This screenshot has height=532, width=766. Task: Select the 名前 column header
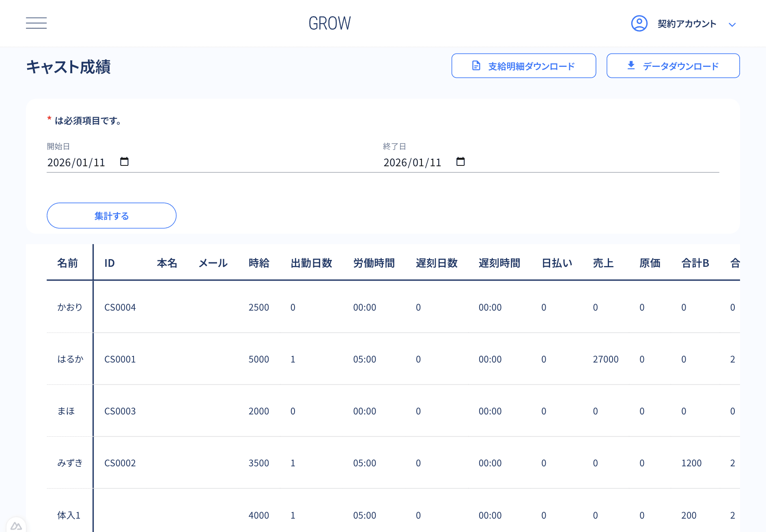[x=67, y=263]
